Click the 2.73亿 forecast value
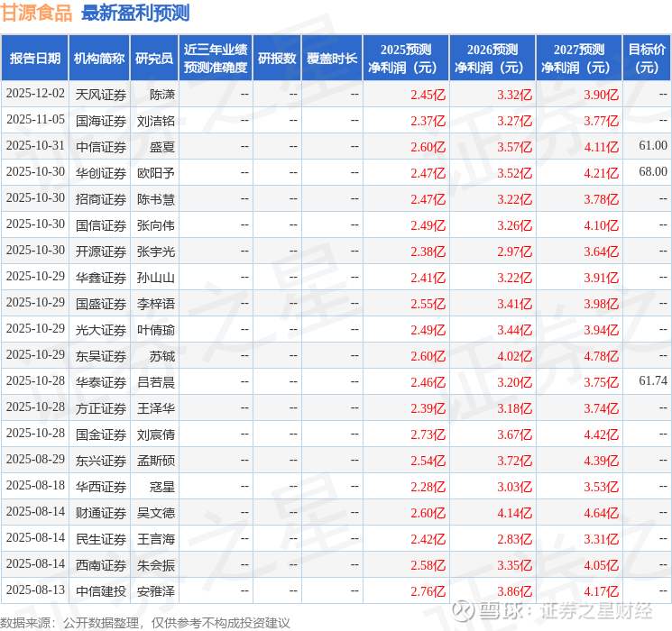 pos(428,434)
